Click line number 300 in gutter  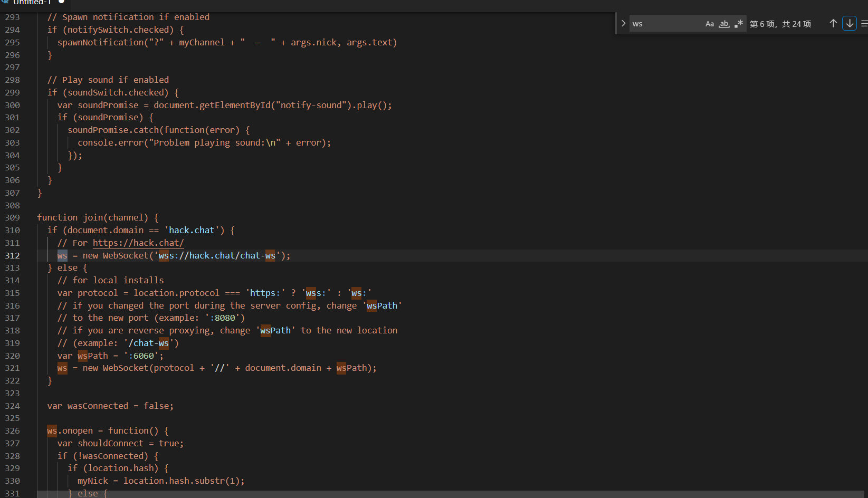[13, 106]
